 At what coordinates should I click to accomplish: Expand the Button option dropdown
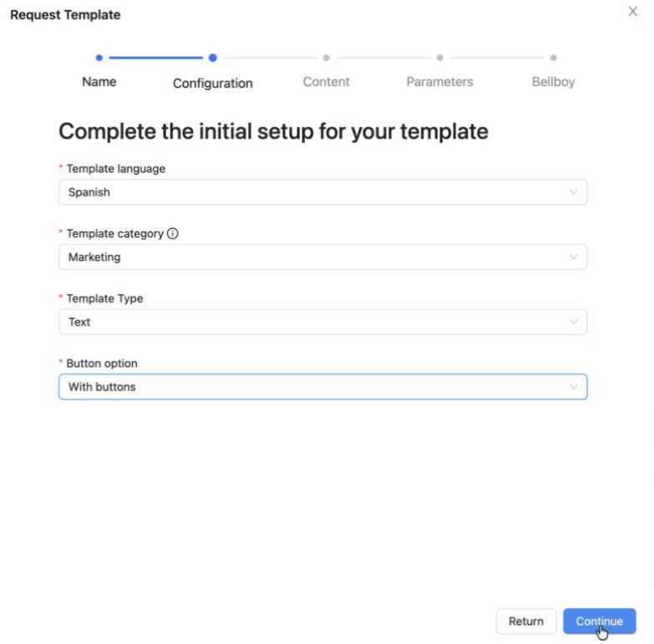point(322,387)
